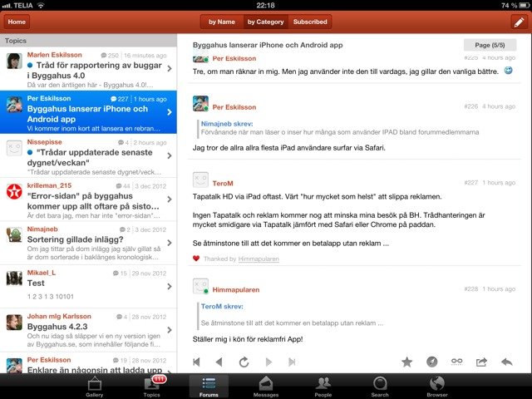Open thread in Safari compass icon
This screenshot has width=532, height=399.
431,362
